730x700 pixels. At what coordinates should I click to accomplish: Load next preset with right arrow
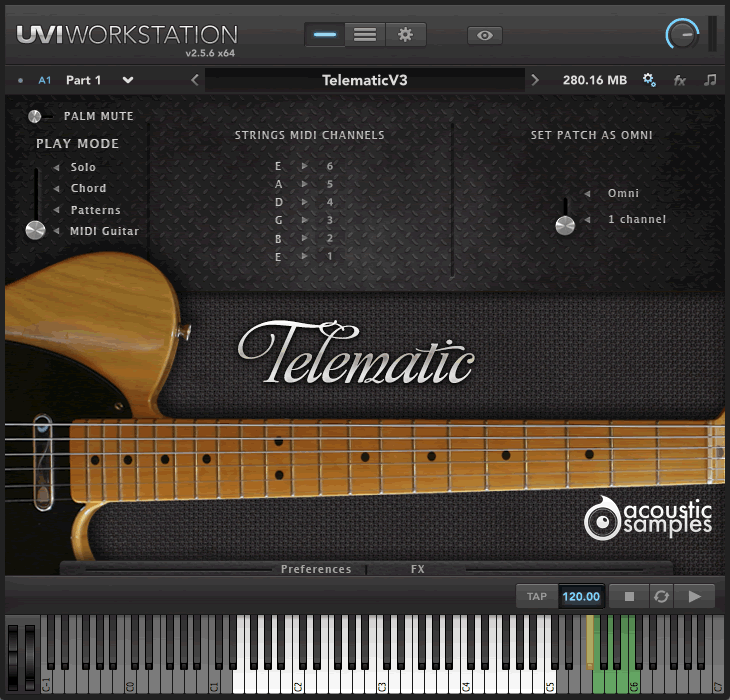tap(535, 80)
